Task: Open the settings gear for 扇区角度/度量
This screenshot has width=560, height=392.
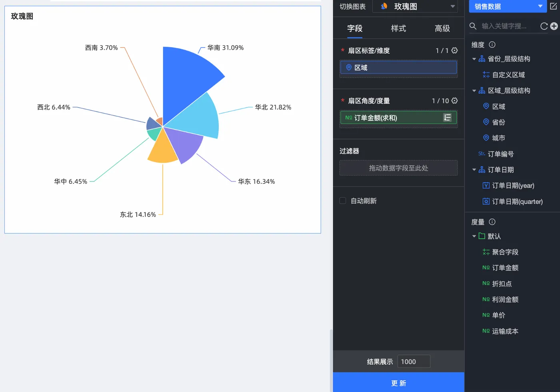Action: 454,101
